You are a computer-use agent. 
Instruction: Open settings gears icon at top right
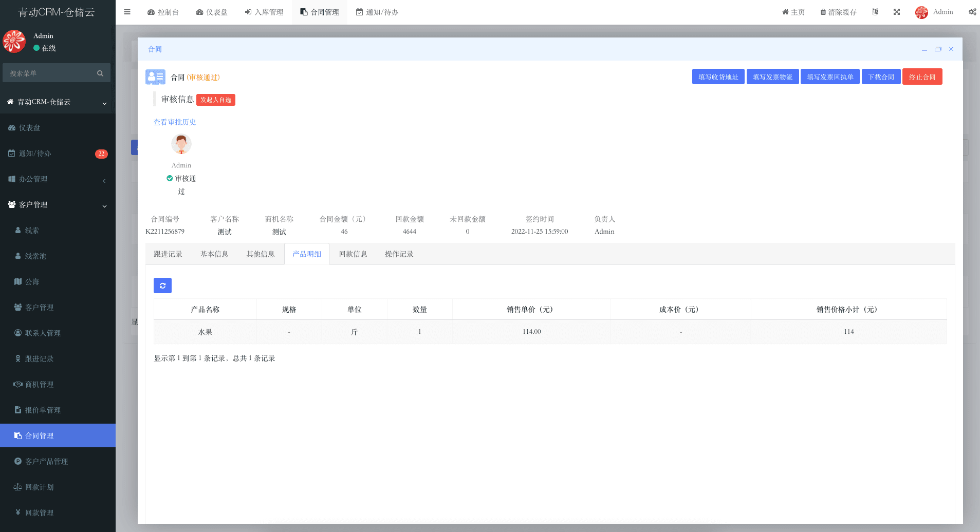point(972,12)
